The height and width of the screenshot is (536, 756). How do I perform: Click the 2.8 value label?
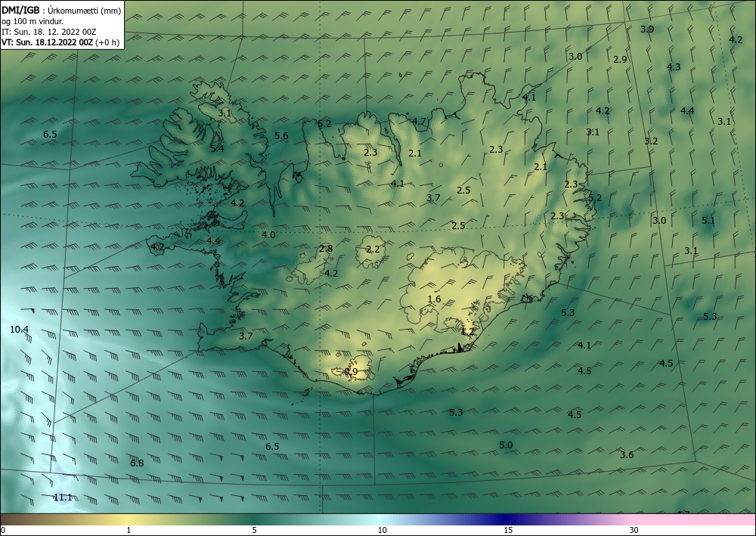pos(326,249)
